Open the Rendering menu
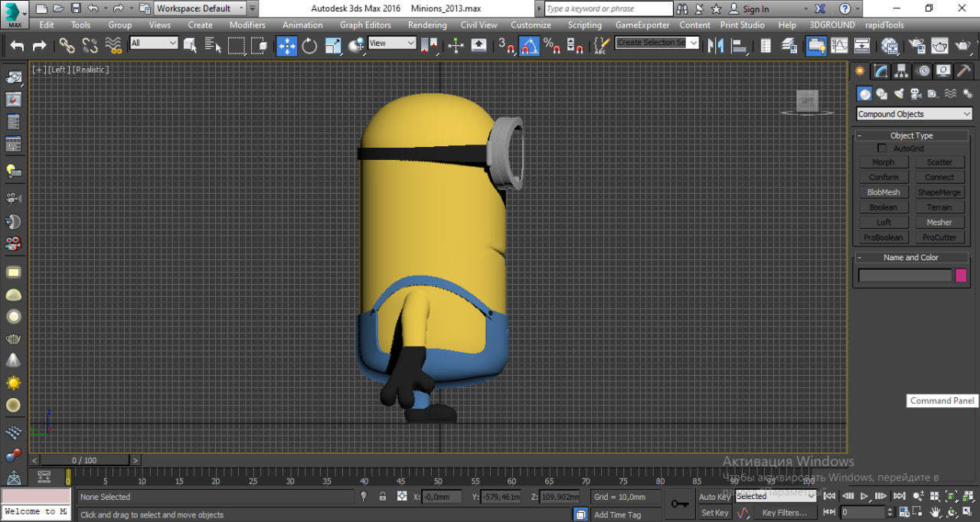The image size is (980, 522). [x=427, y=25]
